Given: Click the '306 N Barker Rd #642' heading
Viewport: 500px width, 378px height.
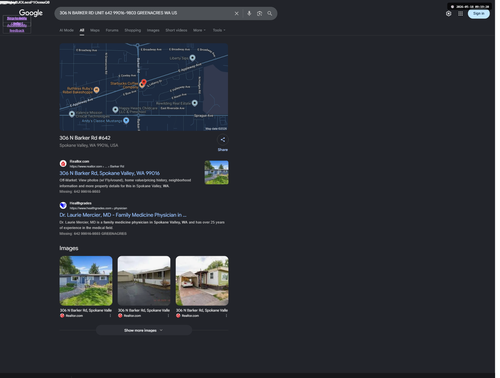Looking at the screenshot, I should pos(85,138).
